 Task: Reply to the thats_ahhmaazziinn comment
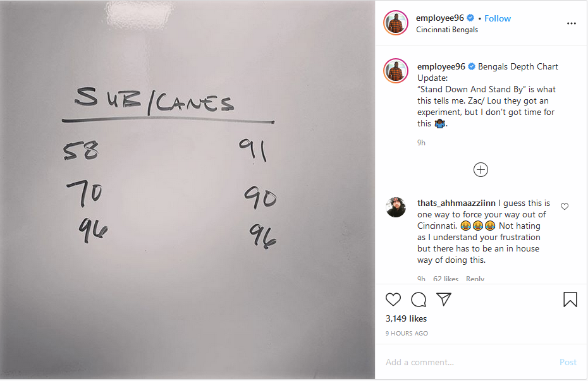[475, 279]
